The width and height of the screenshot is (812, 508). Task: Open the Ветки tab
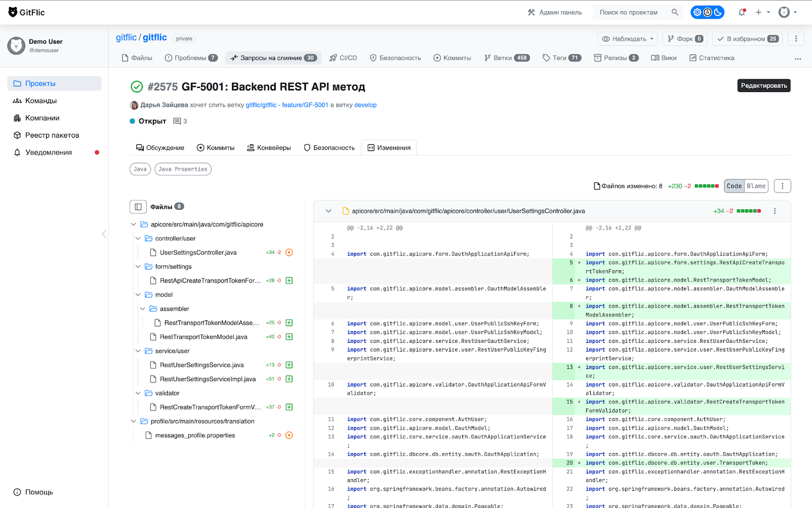[x=507, y=58]
